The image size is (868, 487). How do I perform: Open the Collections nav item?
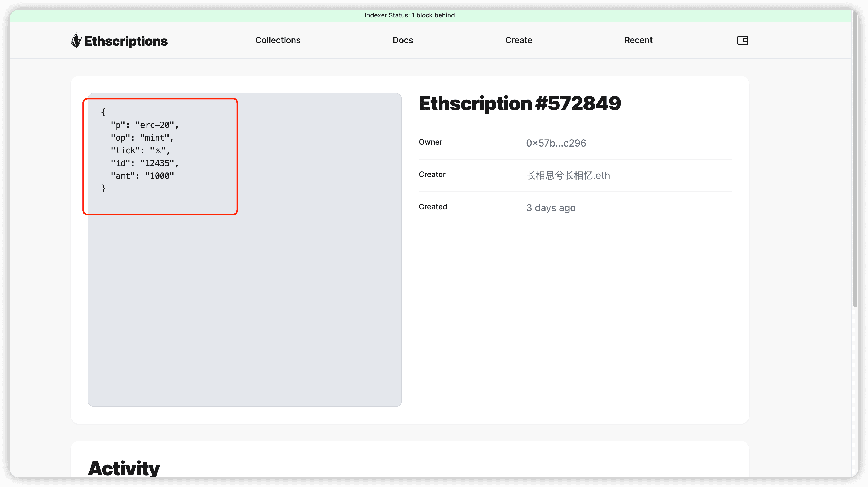[278, 40]
